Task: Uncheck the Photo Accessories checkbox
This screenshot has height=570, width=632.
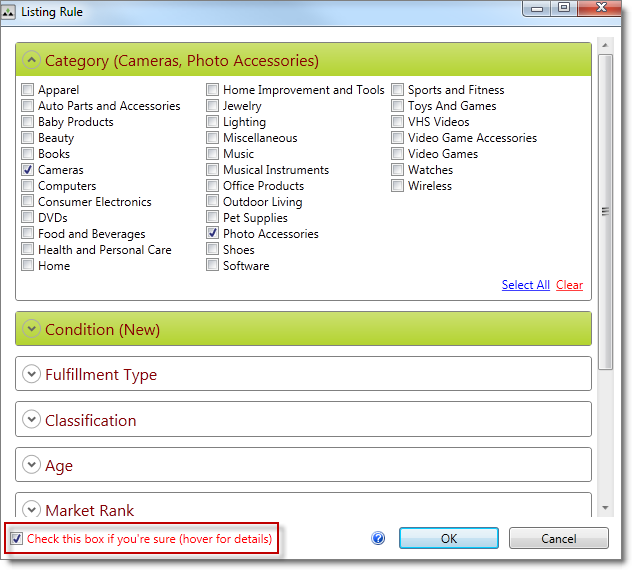Action: pos(213,234)
